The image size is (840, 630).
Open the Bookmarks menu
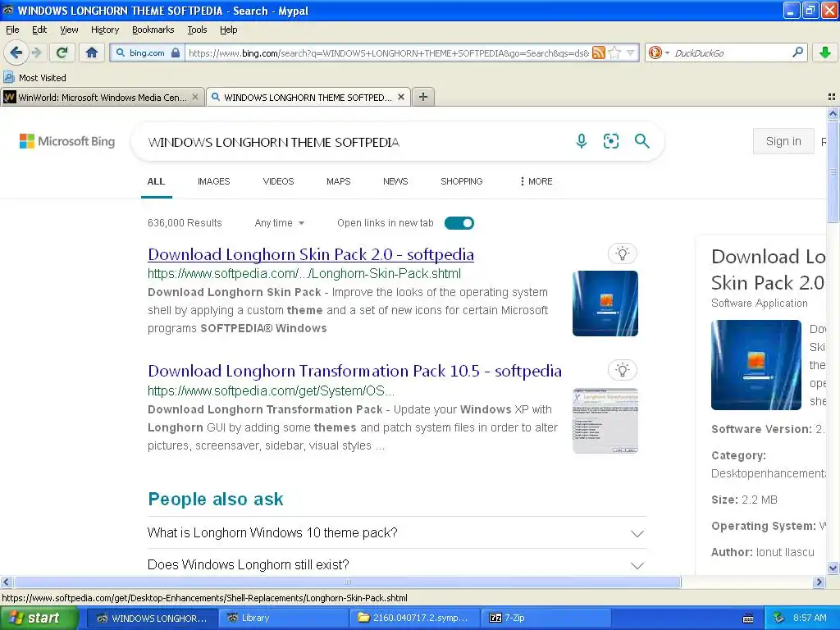pos(153,30)
